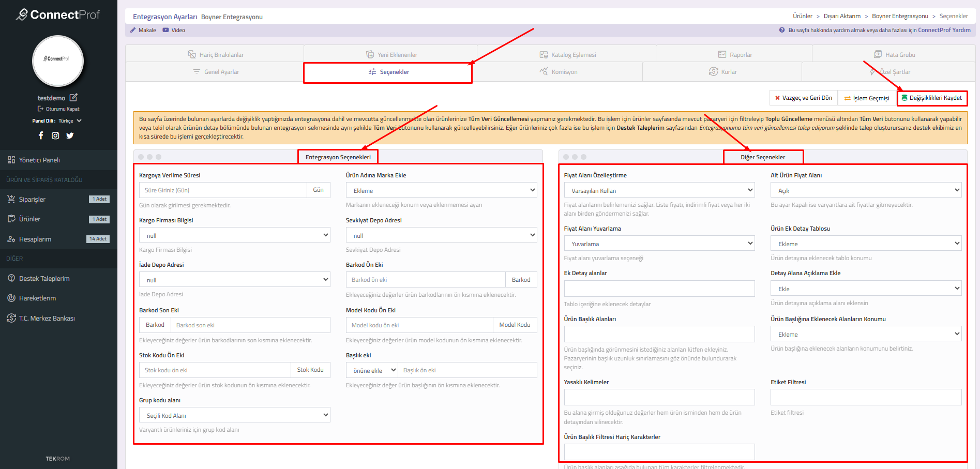Viewport: 980px width, 469px height.
Task: Open the Twitter social icon
Action: point(70,135)
